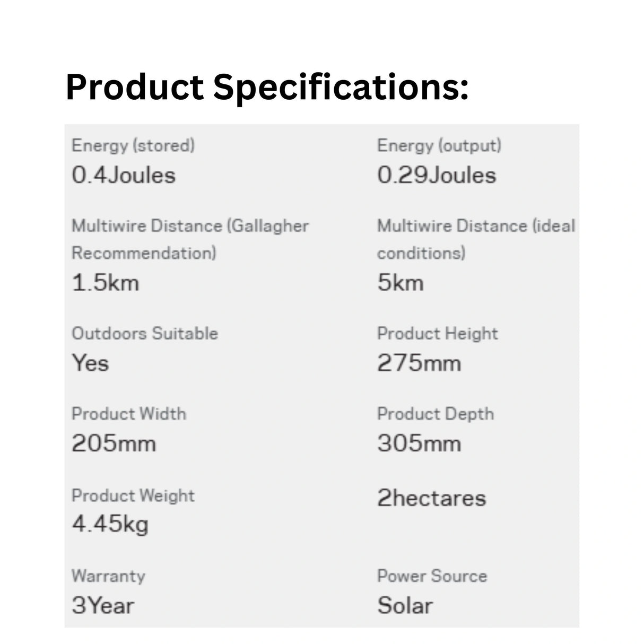Select the 0.29Joules value
The width and height of the screenshot is (644, 644).
tap(437, 175)
